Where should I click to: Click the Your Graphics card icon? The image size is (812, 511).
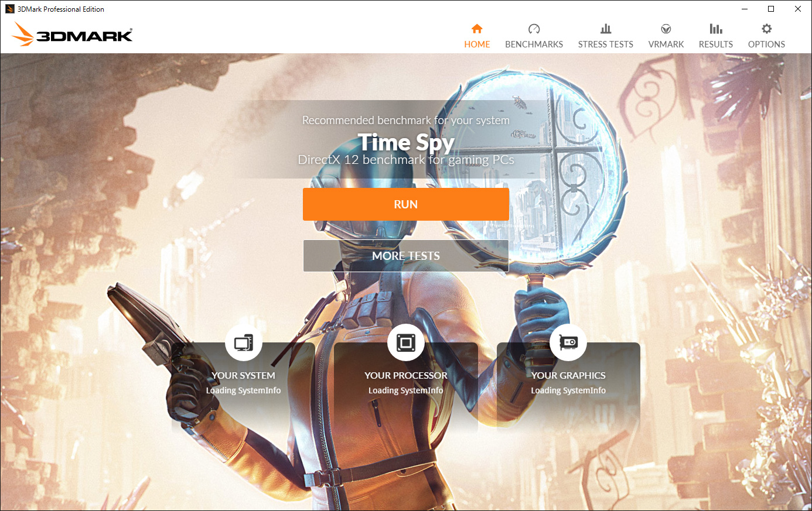pos(568,342)
